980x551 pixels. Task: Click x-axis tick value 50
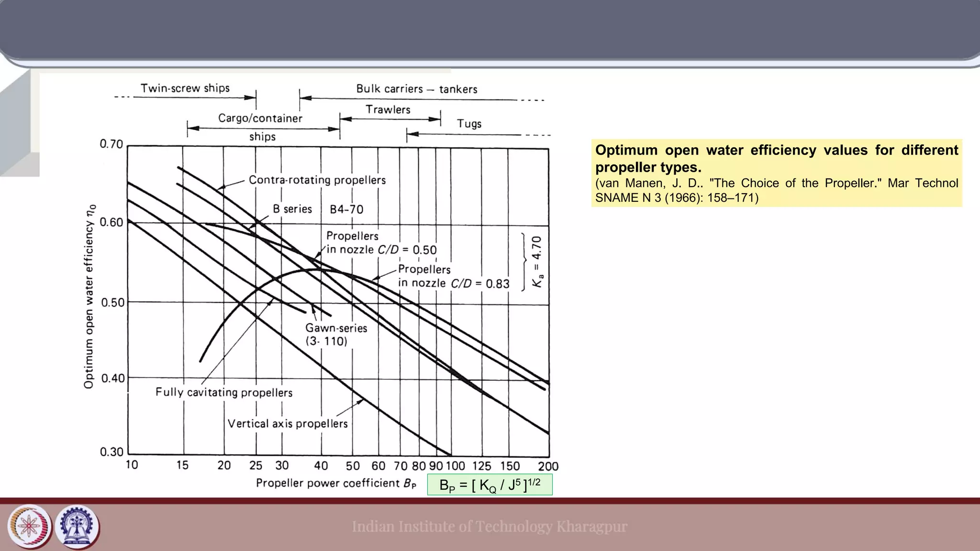click(x=353, y=466)
